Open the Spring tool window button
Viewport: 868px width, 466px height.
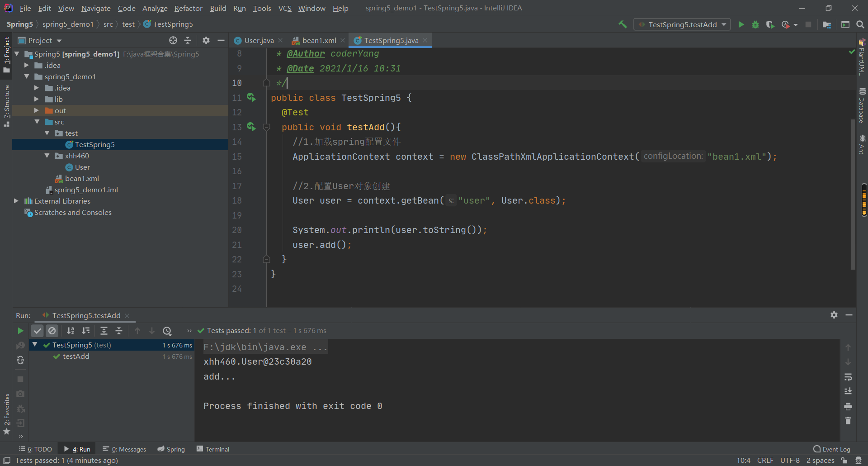click(x=171, y=449)
